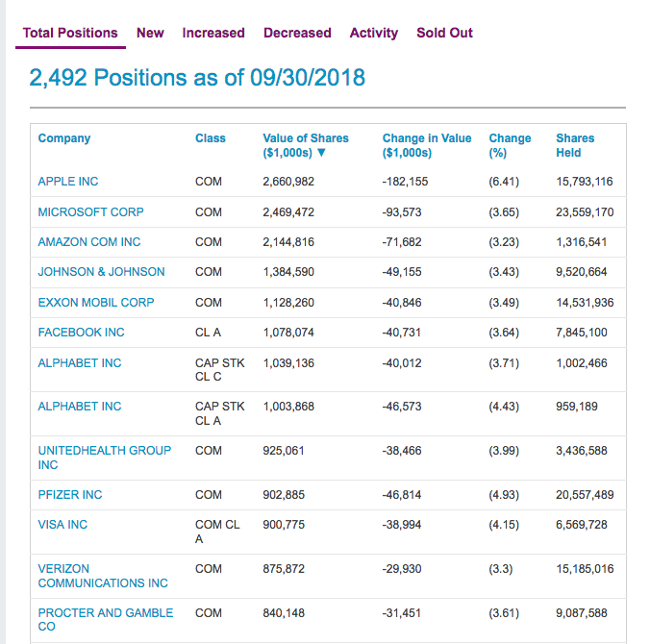Screen dimensions: 650x644
Task: Go to the Sold Out tab
Action: pos(444,33)
